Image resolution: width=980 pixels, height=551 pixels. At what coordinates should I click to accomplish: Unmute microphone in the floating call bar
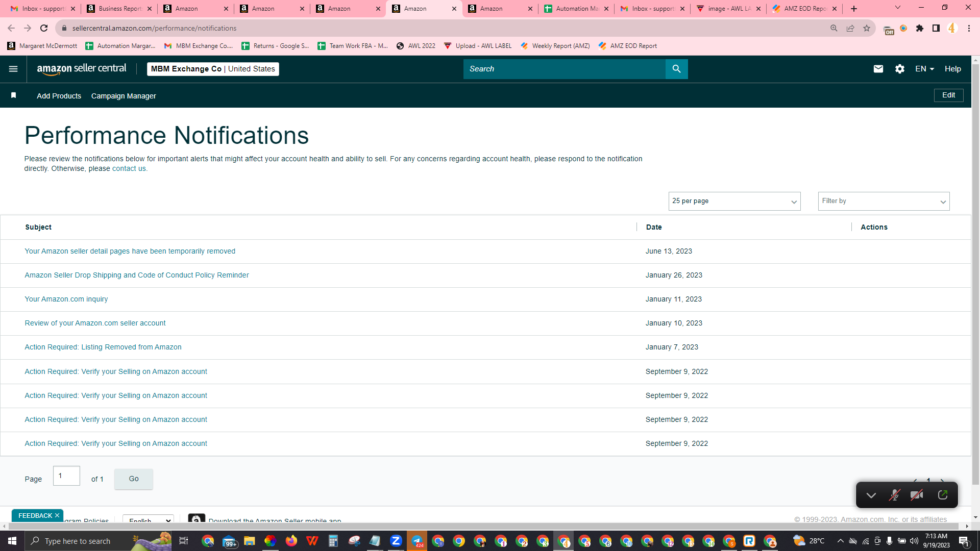[x=894, y=495]
